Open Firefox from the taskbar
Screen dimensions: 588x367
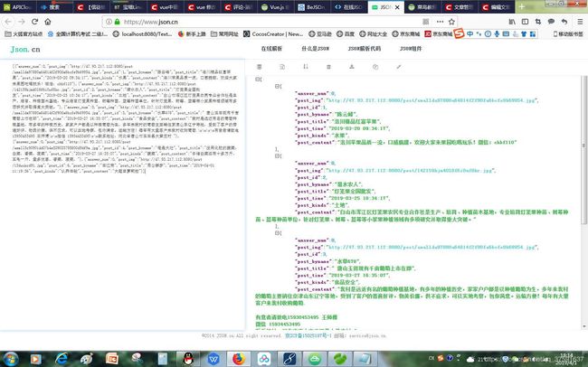point(239,359)
